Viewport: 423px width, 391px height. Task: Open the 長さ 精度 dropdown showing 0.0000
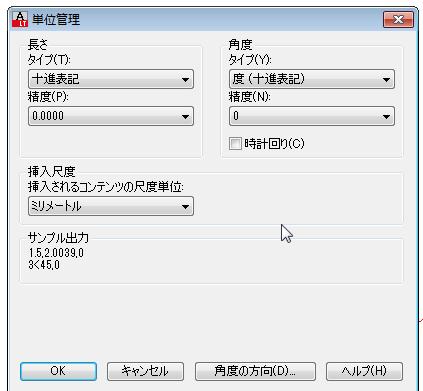click(111, 116)
